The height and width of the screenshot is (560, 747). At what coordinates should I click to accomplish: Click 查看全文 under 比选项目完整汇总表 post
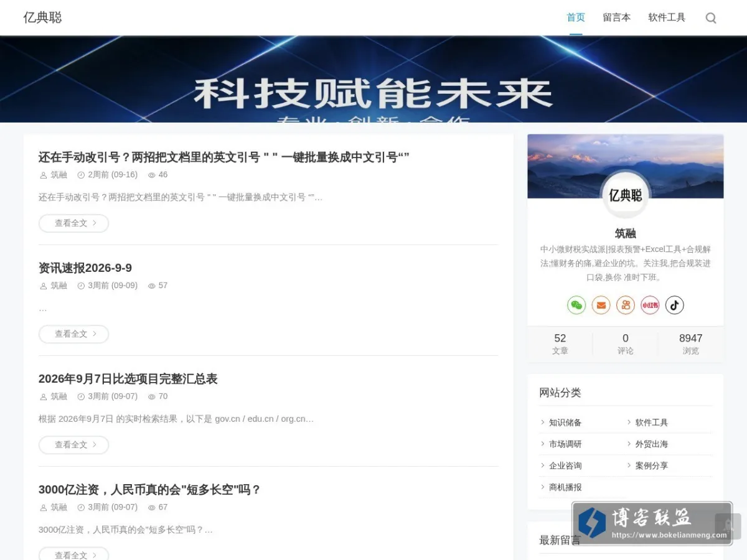pos(73,445)
